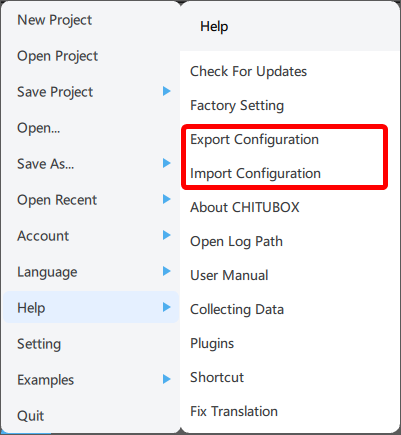Click the Setting menu item
The height and width of the screenshot is (435, 401).
click(39, 344)
